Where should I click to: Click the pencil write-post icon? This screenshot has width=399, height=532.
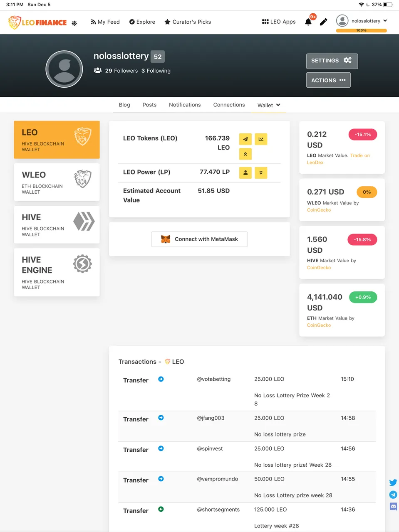coord(323,22)
